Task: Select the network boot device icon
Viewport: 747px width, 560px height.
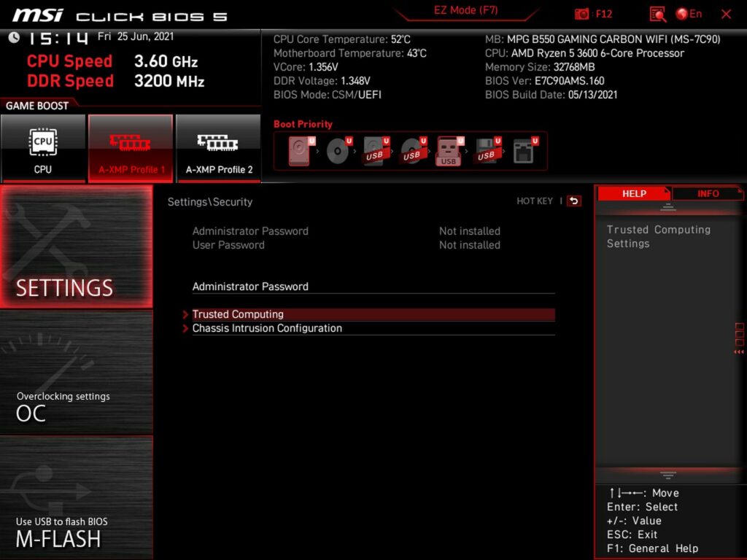Action: [525, 151]
